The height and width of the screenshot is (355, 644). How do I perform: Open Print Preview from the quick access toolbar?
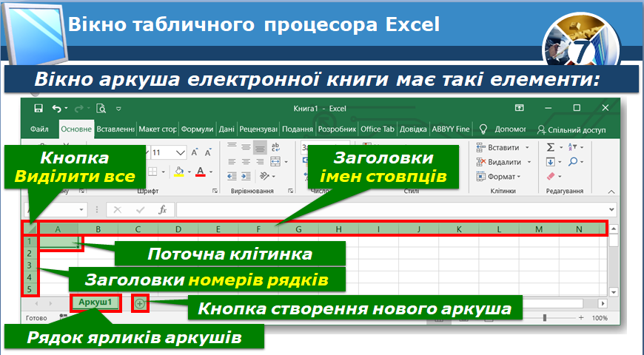coord(101,108)
